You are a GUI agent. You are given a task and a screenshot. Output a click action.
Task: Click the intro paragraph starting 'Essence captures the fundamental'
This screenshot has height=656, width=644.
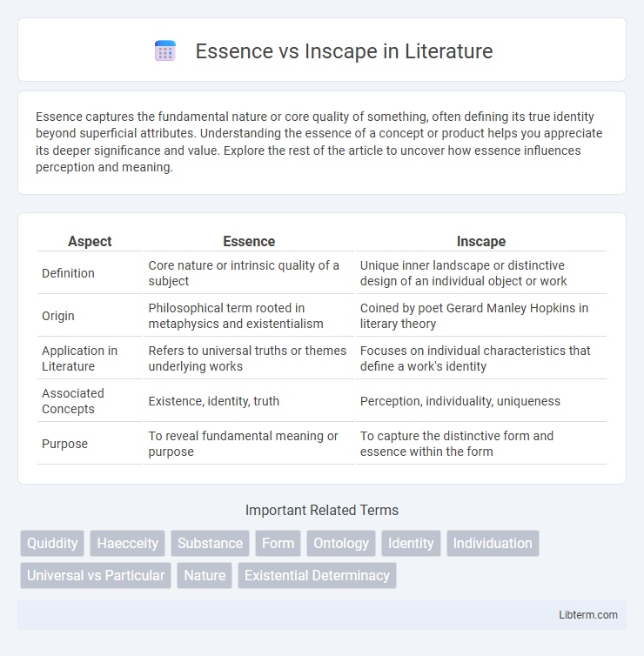[x=319, y=142]
